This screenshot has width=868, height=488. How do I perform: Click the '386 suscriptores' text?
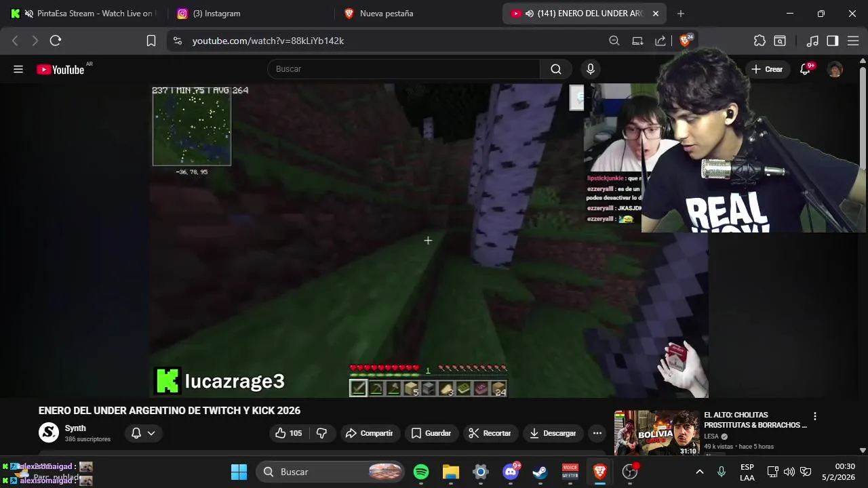(87, 439)
